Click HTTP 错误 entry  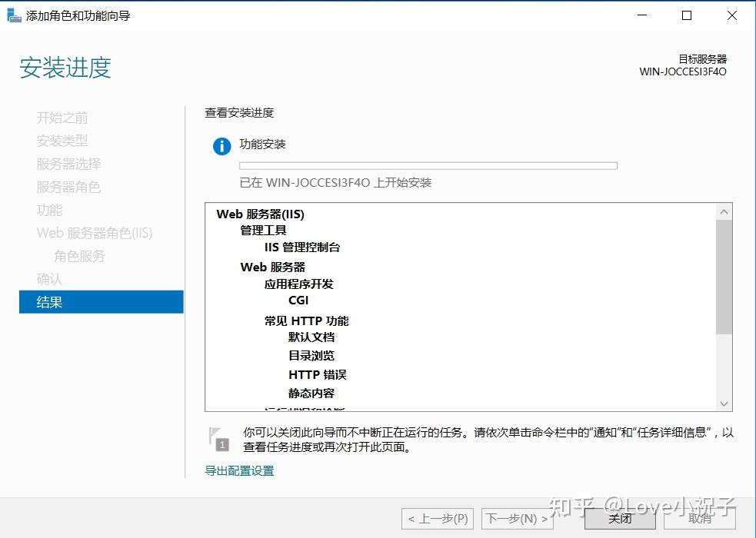click(x=318, y=374)
